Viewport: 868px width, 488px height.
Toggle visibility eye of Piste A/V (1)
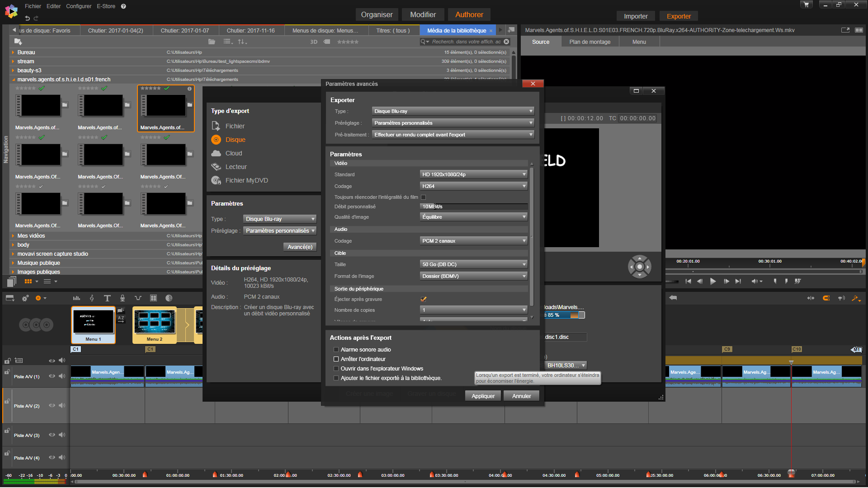[52, 376]
